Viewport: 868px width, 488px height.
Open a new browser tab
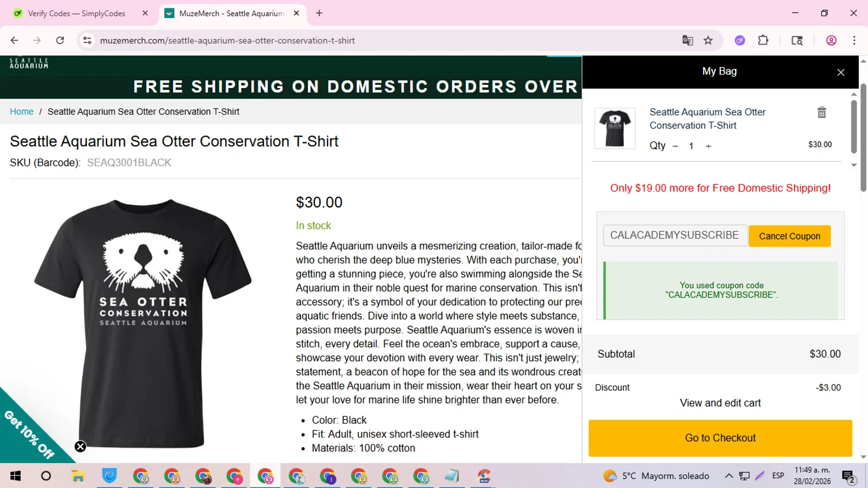pyautogui.click(x=319, y=13)
